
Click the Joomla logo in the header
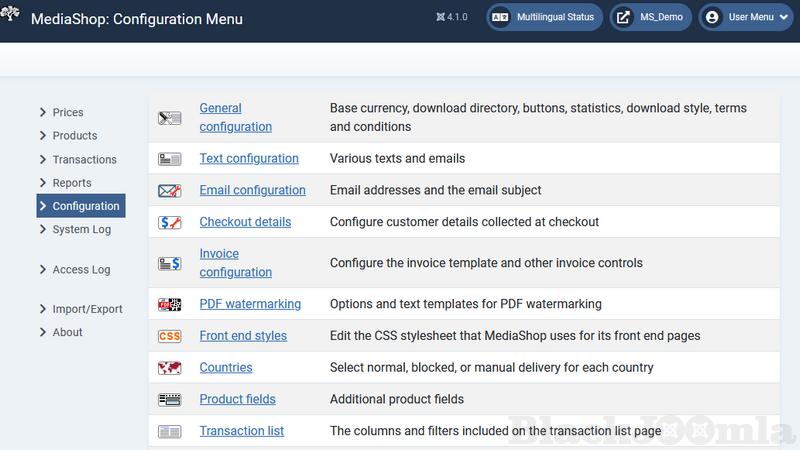[13, 17]
